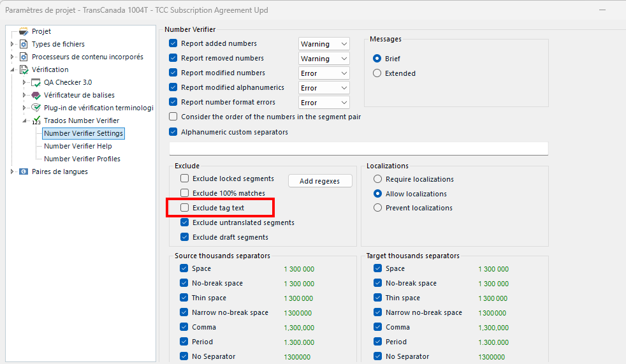
Task: Click the terminology verification plug-in icon
Action: click(36, 108)
